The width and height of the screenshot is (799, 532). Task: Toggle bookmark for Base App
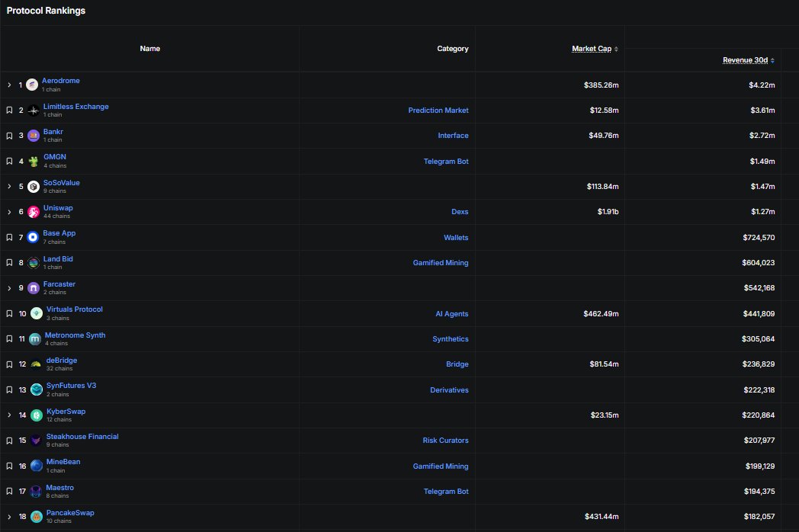point(9,238)
